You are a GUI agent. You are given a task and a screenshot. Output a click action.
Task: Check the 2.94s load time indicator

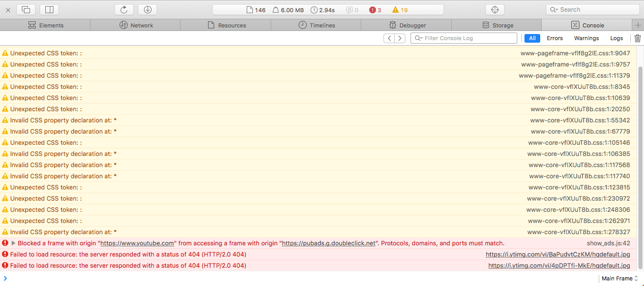click(x=323, y=10)
